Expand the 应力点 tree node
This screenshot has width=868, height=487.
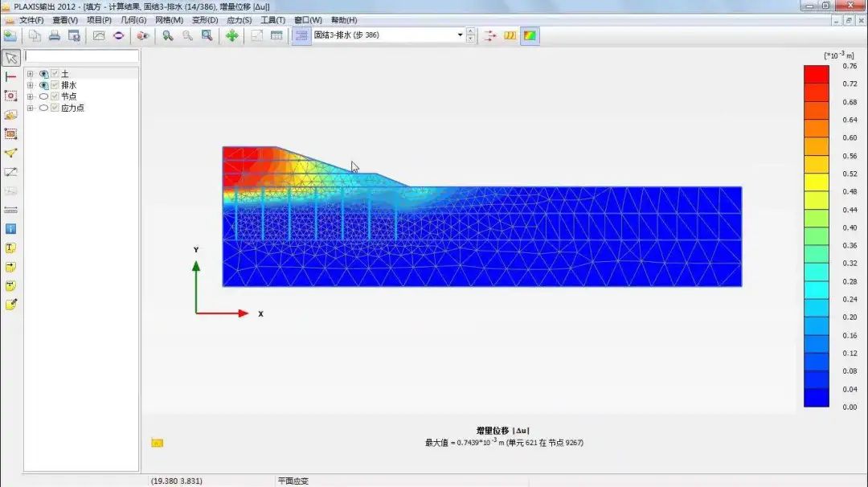(31, 108)
